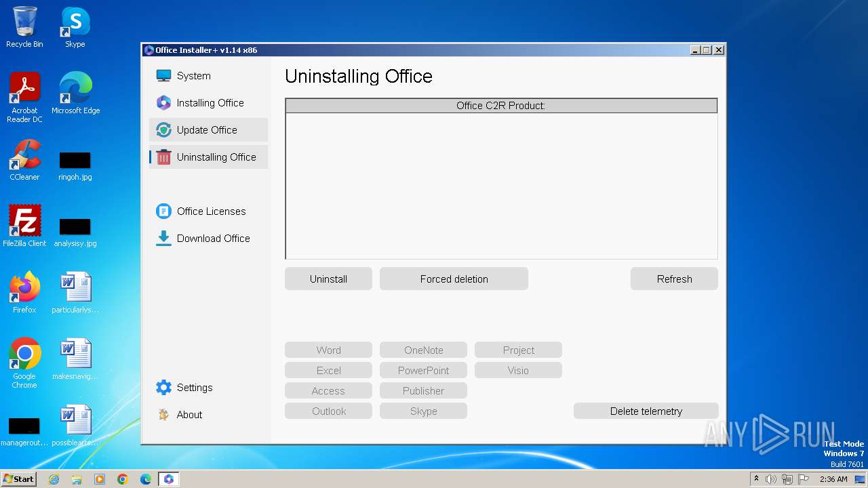
Task: Open Internet Explorer from the taskbar
Action: (x=54, y=479)
